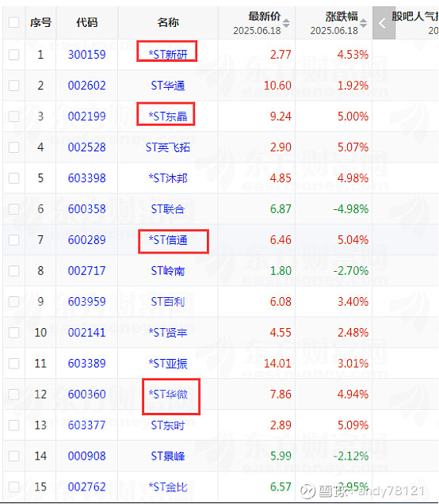Image resolution: width=439 pixels, height=504 pixels.
Task: Open stock code 002528
Action: pyautogui.click(x=87, y=147)
